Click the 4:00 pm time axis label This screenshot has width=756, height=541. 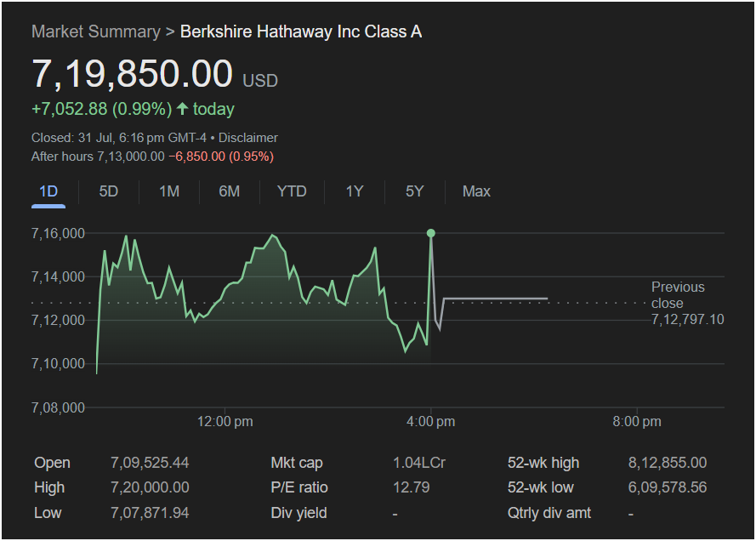431,421
